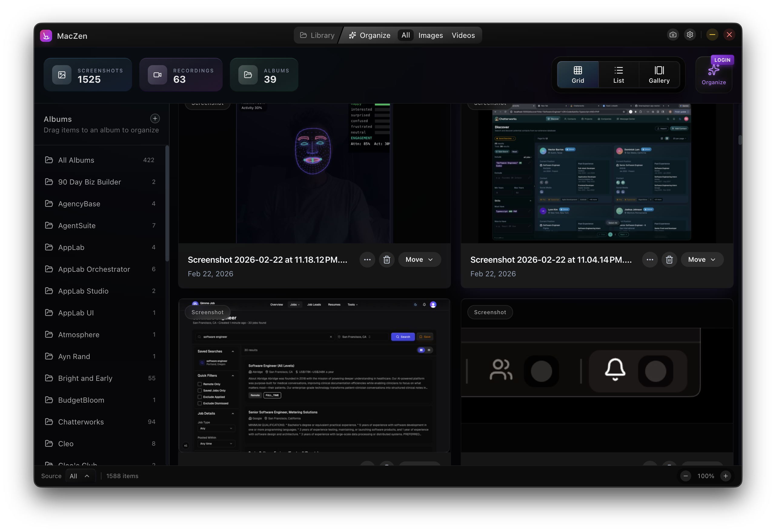Switch to the Images filter tab
Screen dimensions: 776x532
point(430,35)
